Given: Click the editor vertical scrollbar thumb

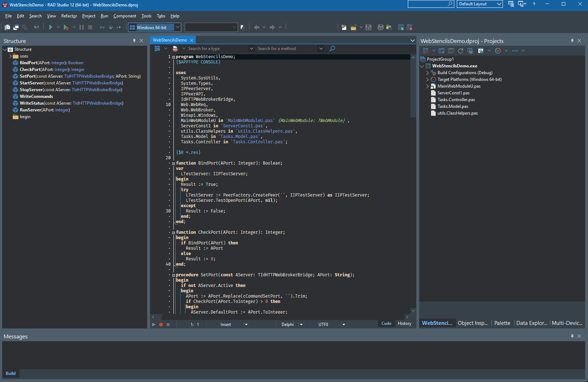Looking at the screenshot, I should coord(413,89).
